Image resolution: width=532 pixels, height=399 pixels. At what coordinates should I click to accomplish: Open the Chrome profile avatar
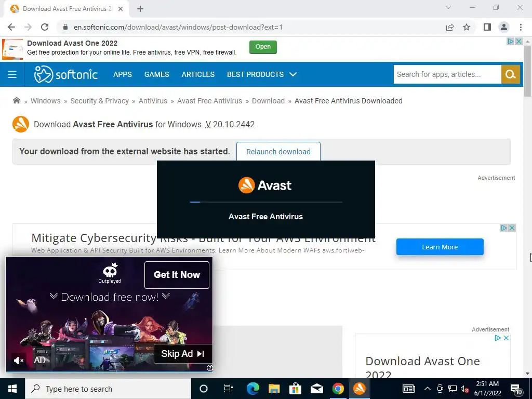[x=504, y=27]
